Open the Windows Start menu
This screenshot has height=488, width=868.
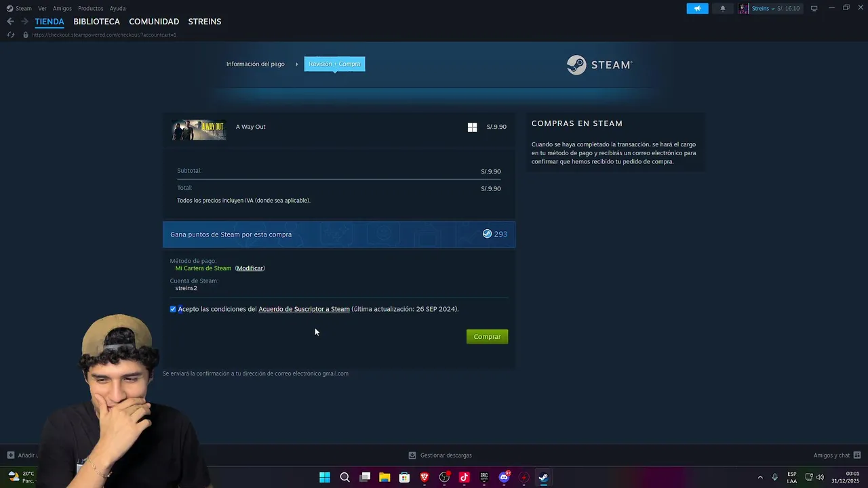tap(325, 477)
